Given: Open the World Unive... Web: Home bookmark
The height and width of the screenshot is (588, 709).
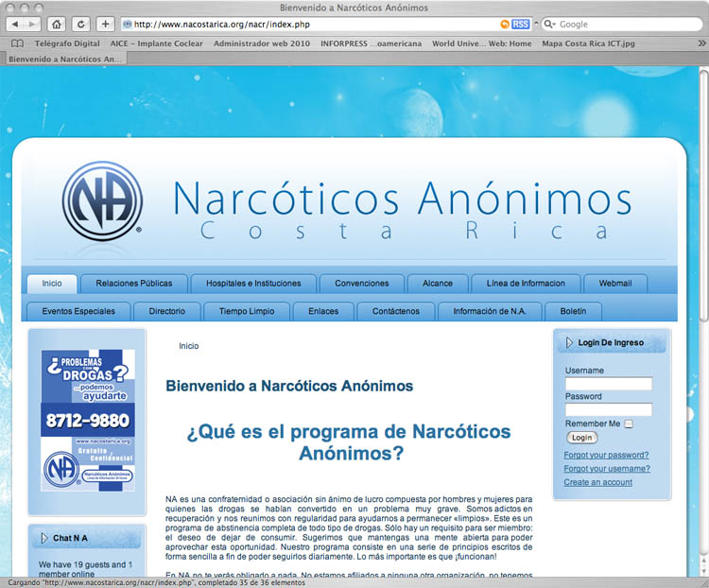Looking at the screenshot, I should (x=481, y=43).
